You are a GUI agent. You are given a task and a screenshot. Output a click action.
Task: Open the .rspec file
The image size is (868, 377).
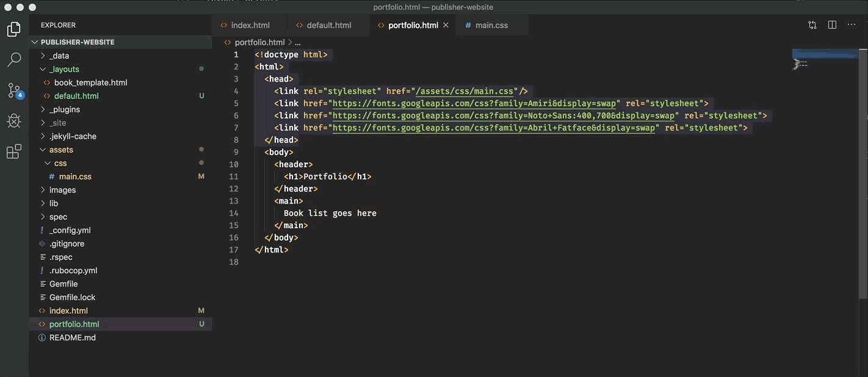pos(120,257)
